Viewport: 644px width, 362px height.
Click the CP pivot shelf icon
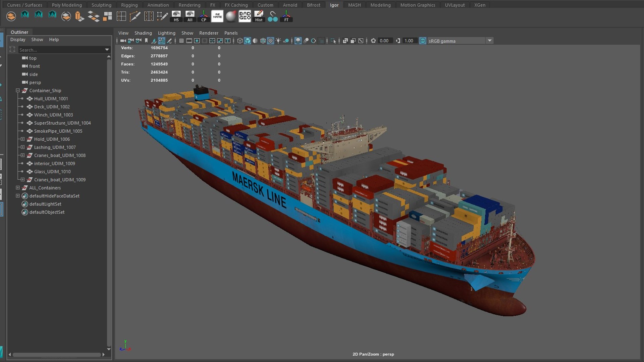pos(204,16)
